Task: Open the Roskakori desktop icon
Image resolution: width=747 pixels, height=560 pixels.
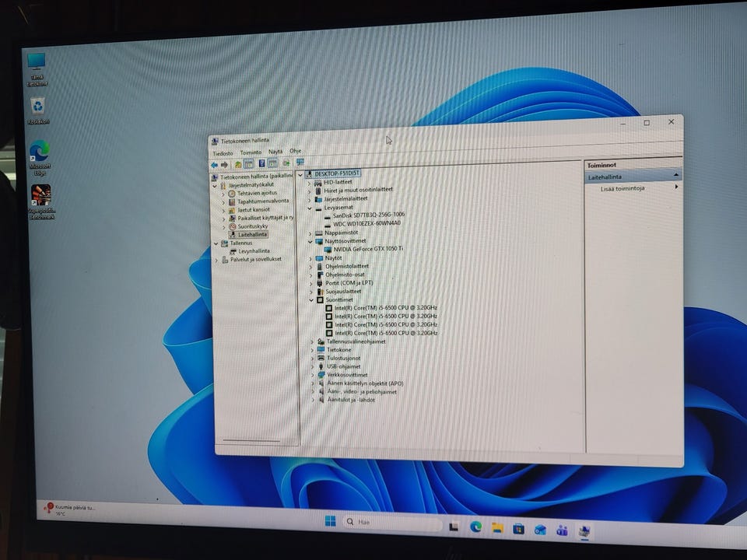Action: pyautogui.click(x=38, y=111)
